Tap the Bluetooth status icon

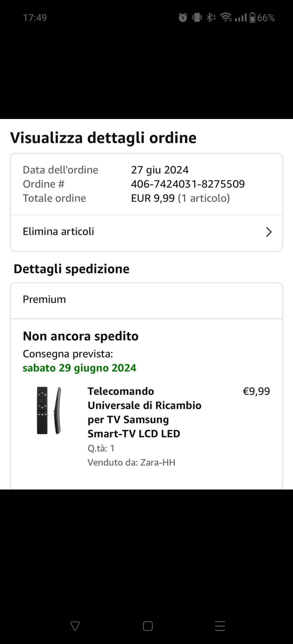point(211,18)
